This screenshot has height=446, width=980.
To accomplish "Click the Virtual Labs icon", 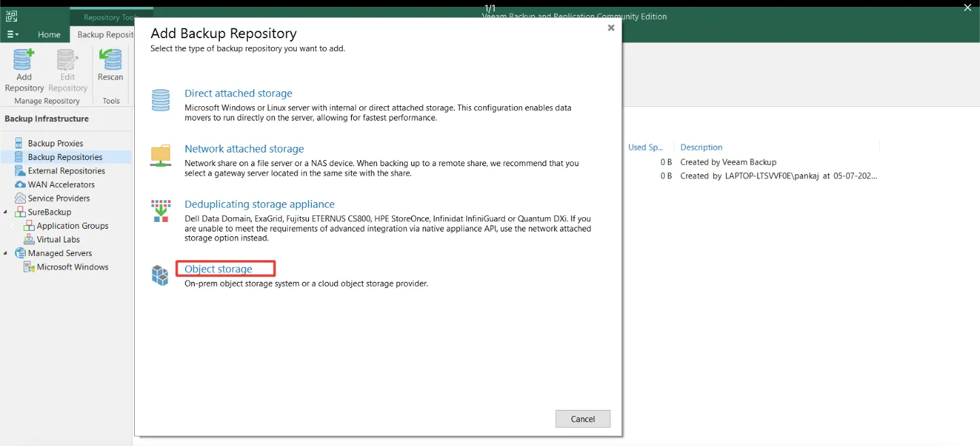I will (x=29, y=239).
